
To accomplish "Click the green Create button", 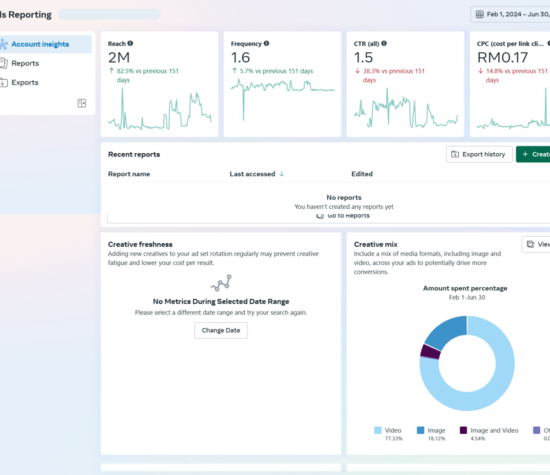I will [x=533, y=154].
